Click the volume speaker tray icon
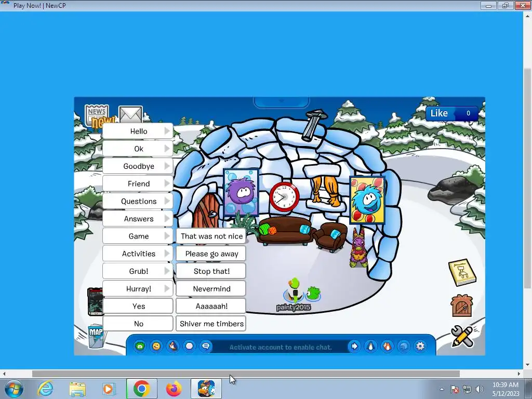Viewport: 532px width, 399px height. pos(480,389)
